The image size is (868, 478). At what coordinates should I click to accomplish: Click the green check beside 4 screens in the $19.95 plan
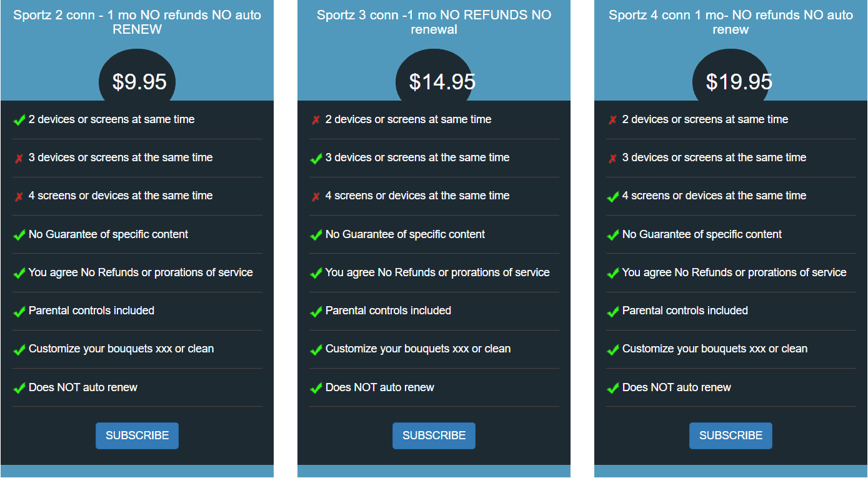613,197
